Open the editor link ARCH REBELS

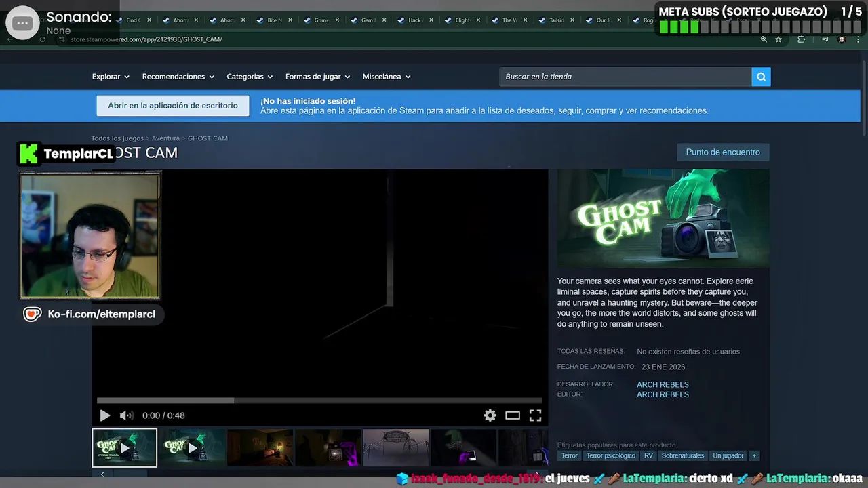coord(663,394)
